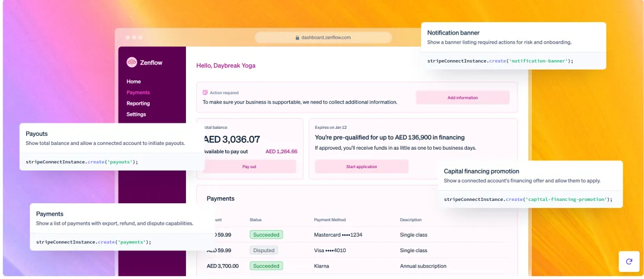
Task: Click Succeeded badge in Mastercard row
Action: click(x=266, y=235)
